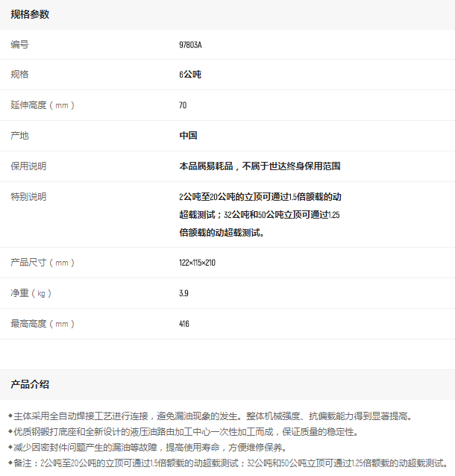
Task: Click the dimensions value 122×115×210
Action: (197, 263)
